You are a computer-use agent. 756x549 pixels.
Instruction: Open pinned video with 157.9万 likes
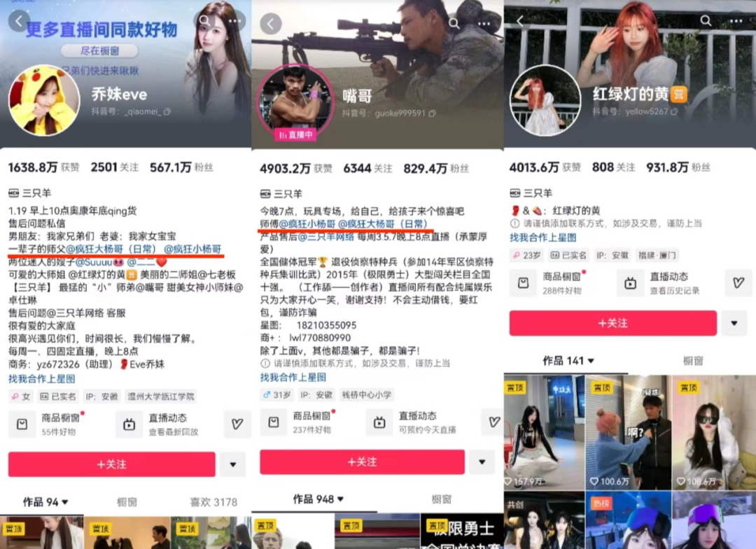point(544,432)
